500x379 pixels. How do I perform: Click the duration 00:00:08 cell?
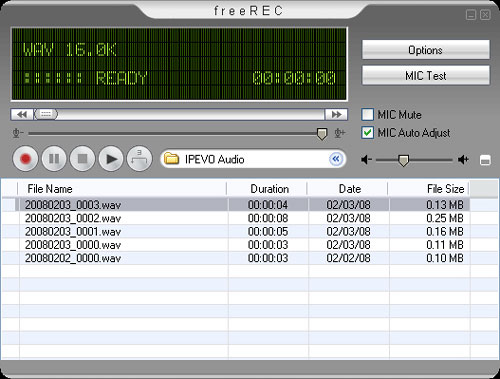coord(268,218)
